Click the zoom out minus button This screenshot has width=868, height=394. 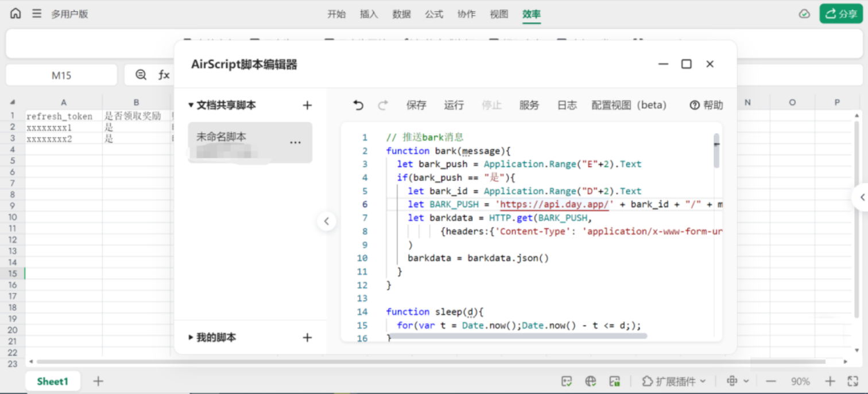(771, 381)
